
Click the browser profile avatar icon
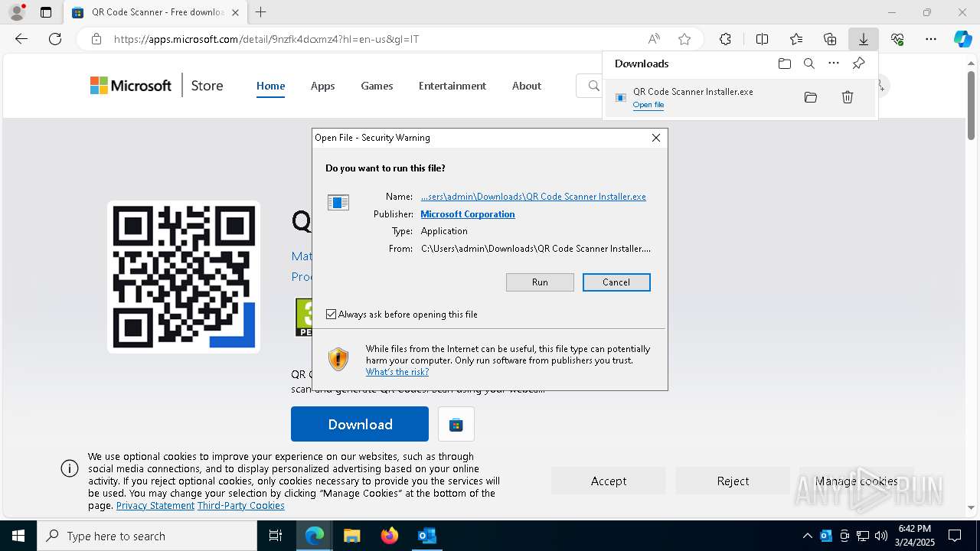point(16,12)
